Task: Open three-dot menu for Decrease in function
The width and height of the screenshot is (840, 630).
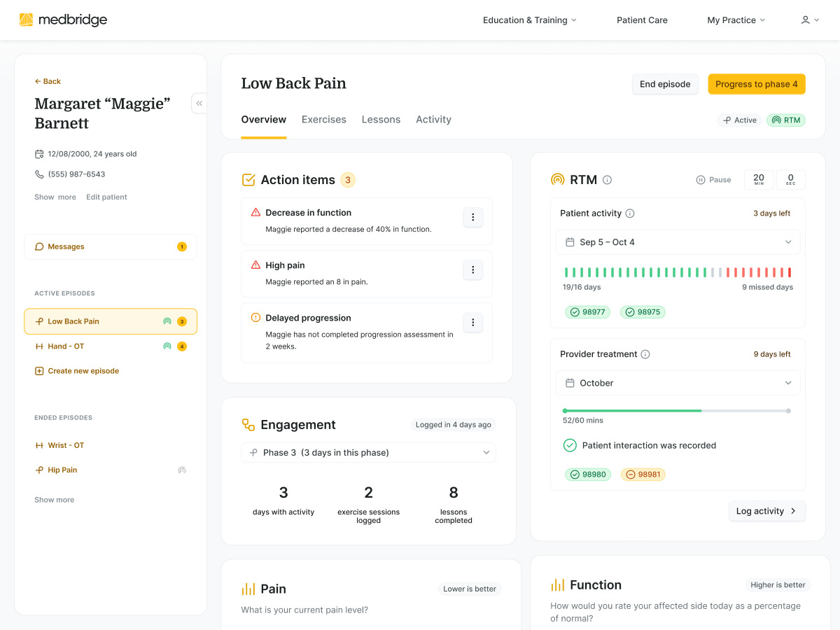Action: click(x=473, y=218)
